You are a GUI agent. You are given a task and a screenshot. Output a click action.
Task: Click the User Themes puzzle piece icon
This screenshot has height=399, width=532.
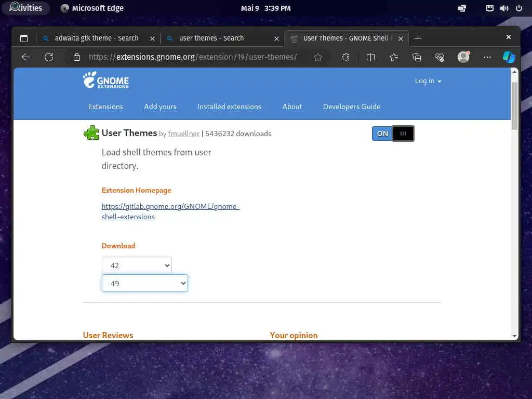(x=91, y=132)
